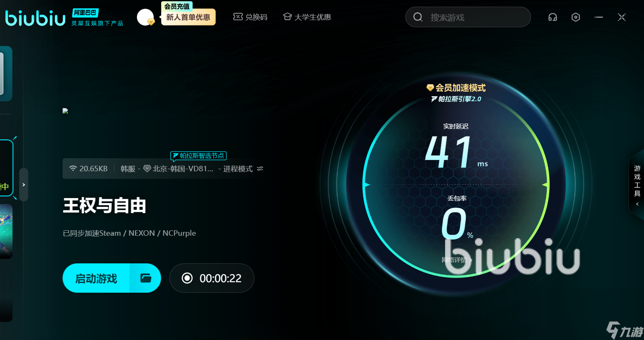Screen dimensions: 644x340
Task: Click the 会员加速模式 label
Action: tap(456, 88)
